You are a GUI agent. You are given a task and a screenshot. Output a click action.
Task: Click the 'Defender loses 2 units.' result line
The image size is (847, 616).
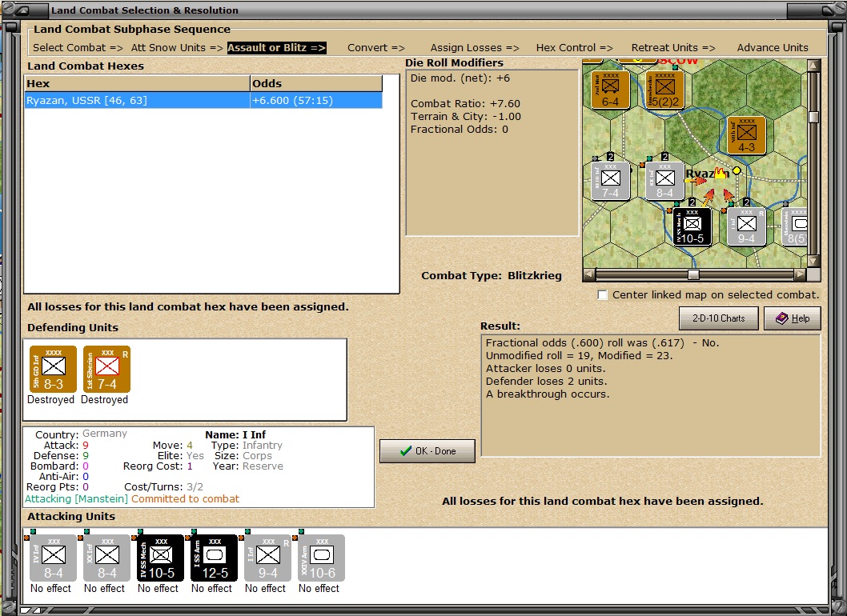(546, 381)
